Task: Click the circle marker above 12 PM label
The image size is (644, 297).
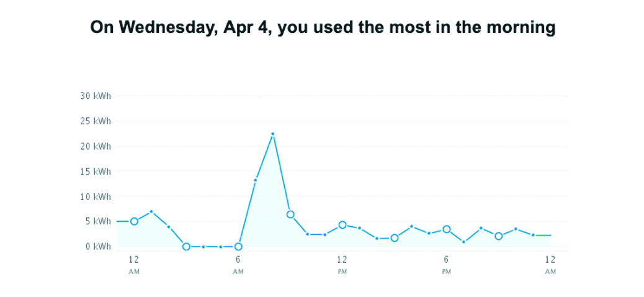Action: tap(342, 225)
